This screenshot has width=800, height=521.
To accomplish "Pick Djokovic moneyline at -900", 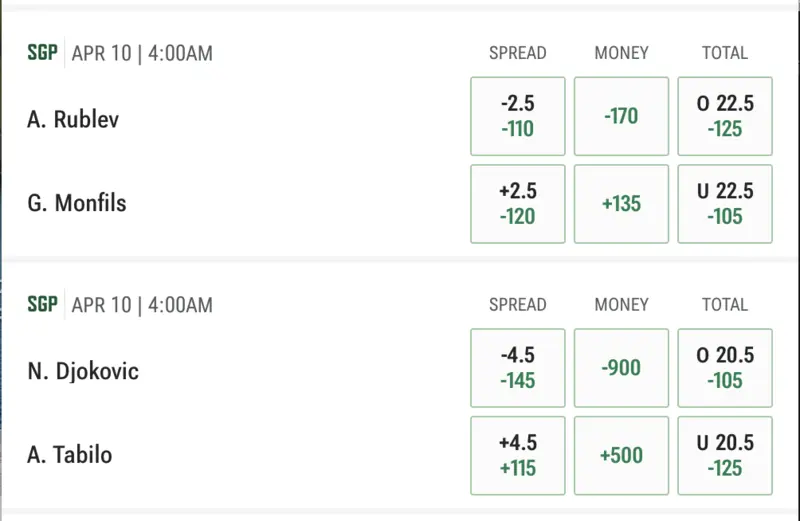I will [621, 369].
